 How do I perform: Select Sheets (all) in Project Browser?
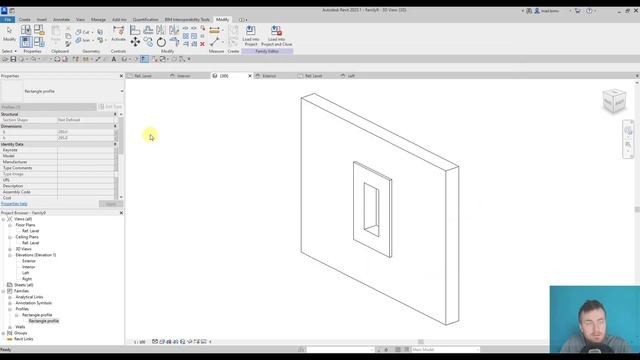pos(23,285)
